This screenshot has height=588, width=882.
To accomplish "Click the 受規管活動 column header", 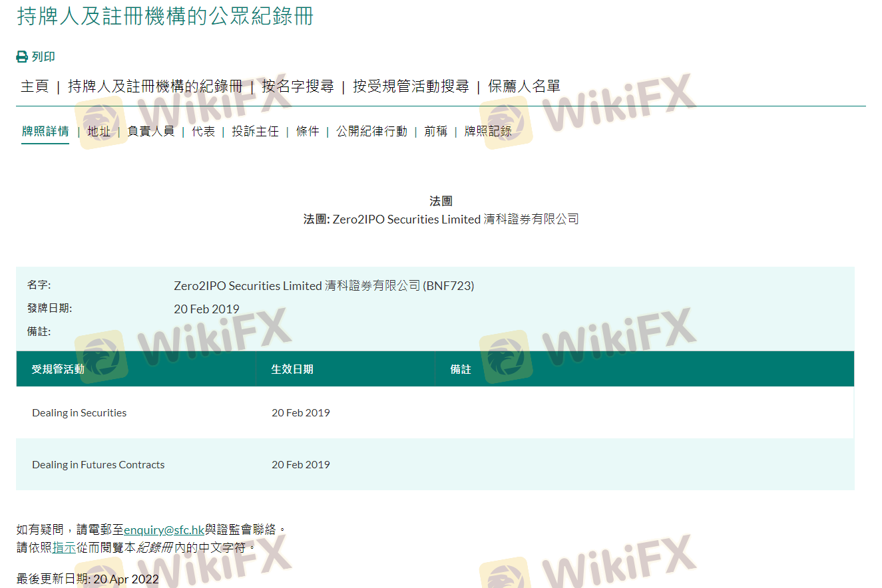I will (58, 369).
